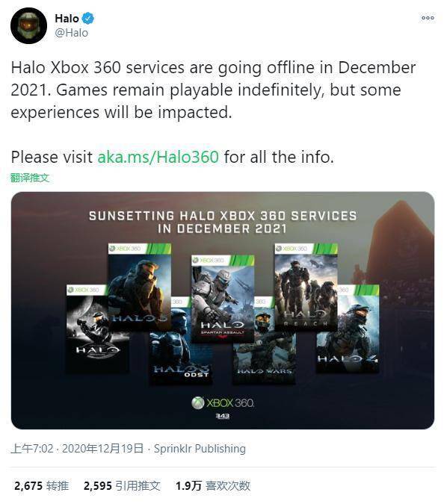Screen dimensions: 444x504
Task: Click the Halo Reach cover art
Action: 306,287
